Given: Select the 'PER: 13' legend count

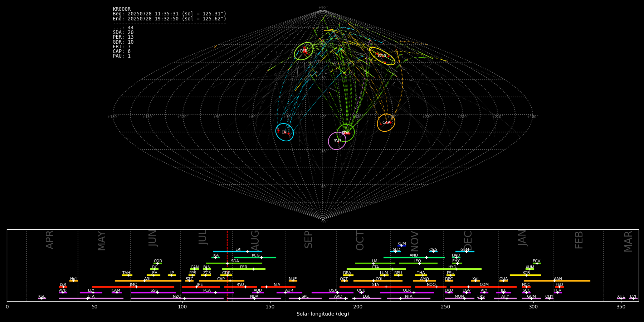Looking at the screenshot, I should pyautogui.click(x=123, y=37).
